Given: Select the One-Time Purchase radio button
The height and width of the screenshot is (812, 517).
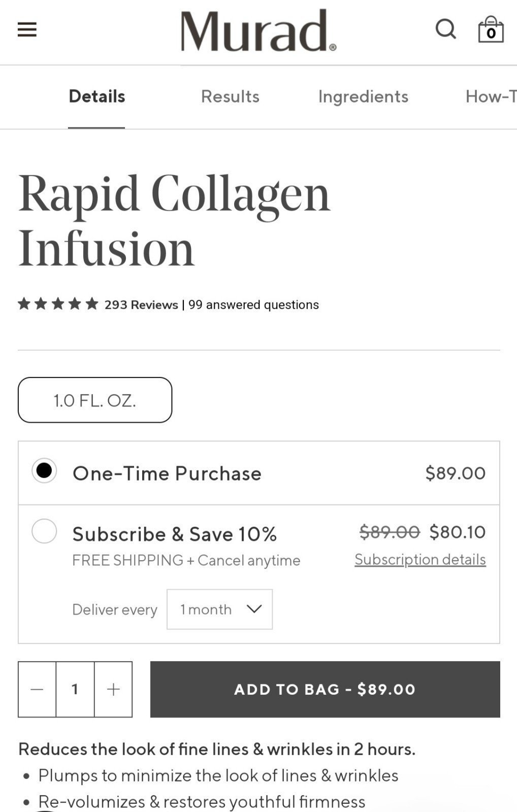Looking at the screenshot, I should coord(44,471).
